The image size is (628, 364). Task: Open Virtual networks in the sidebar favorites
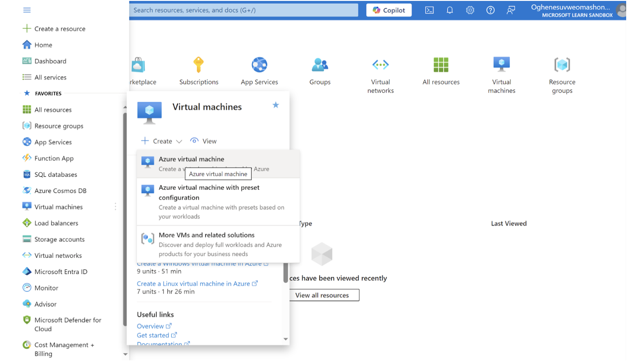click(58, 256)
